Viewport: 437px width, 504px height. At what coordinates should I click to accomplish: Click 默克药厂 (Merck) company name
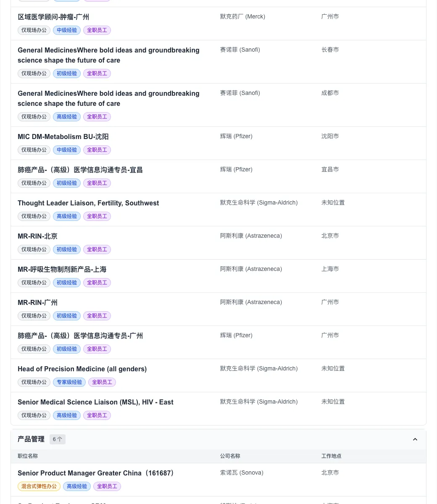(x=242, y=17)
